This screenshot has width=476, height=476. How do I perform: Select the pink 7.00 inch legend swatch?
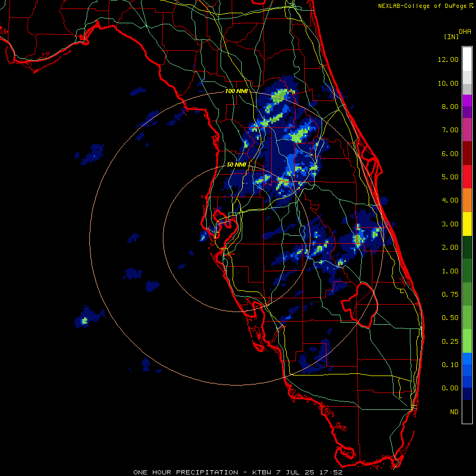coord(467,130)
